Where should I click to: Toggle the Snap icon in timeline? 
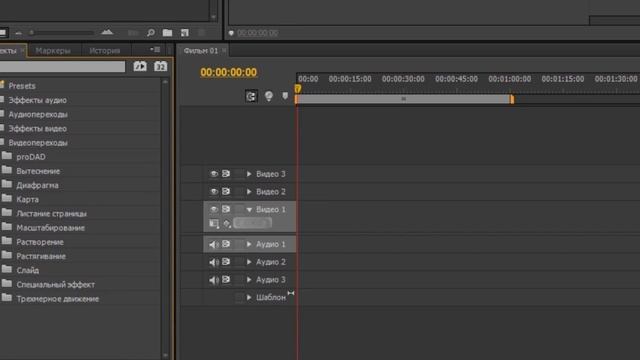click(251, 96)
